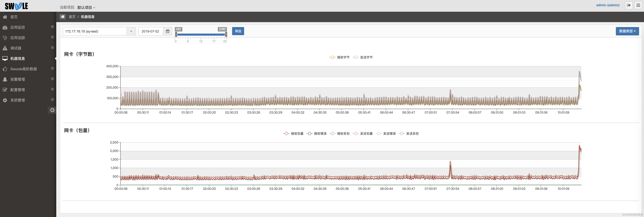Expand 应用监控 submenu plus icon

[x=52, y=27]
